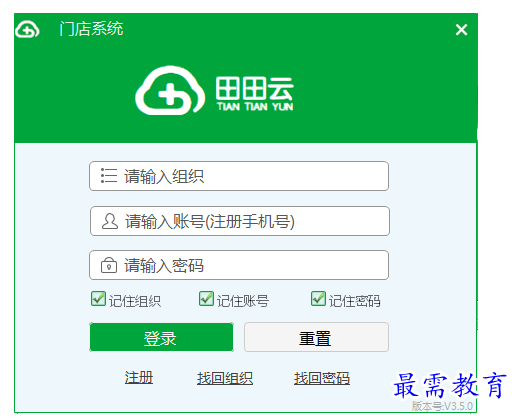Viewport: 515px width, 417px height.
Task: Open the 找回组织 recover organization link
Action: coord(225,378)
